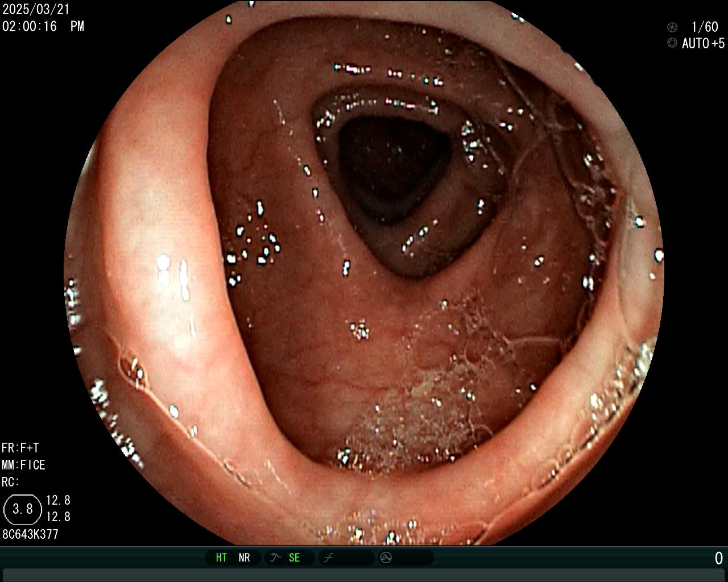Click the FR:F+T label
This screenshot has width=728, height=582.
click(20, 448)
